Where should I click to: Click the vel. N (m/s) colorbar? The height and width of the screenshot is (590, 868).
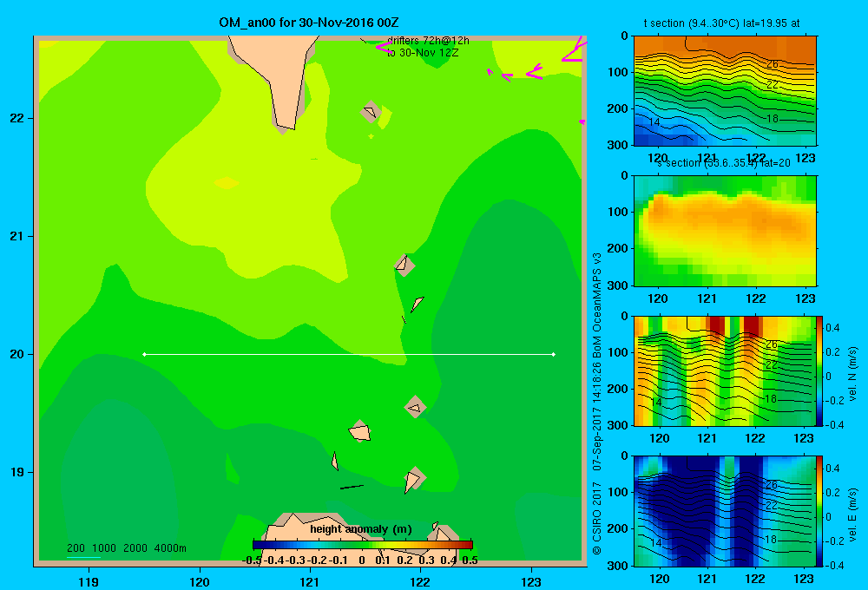click(820, 370)
